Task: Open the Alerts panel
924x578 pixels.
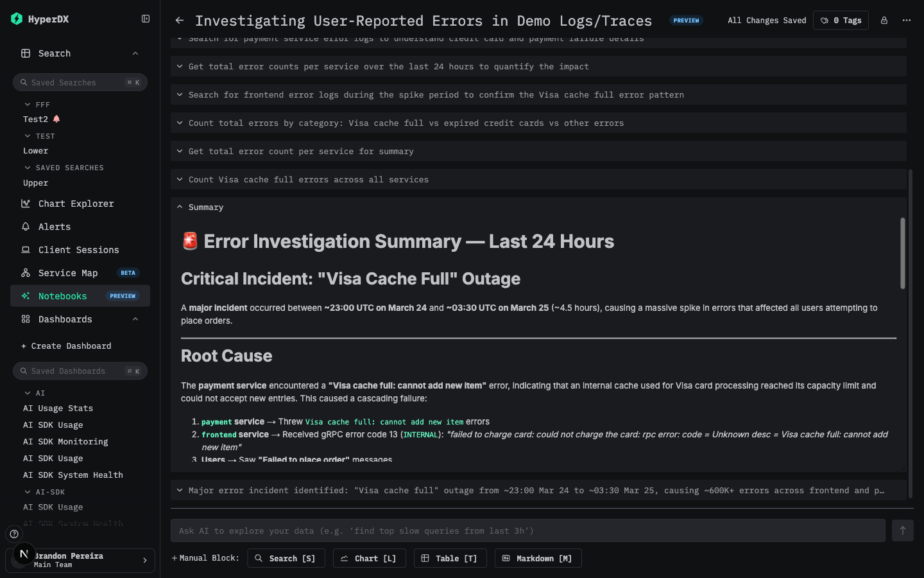Action: point(54,227)
